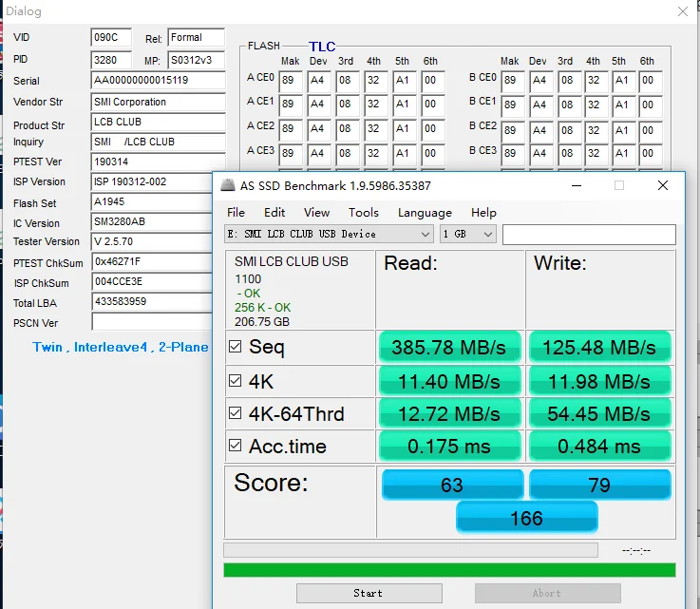The width and height of the screenshot is (700, 609).
Task: Open the Edit menu
Action: point(274,213)
